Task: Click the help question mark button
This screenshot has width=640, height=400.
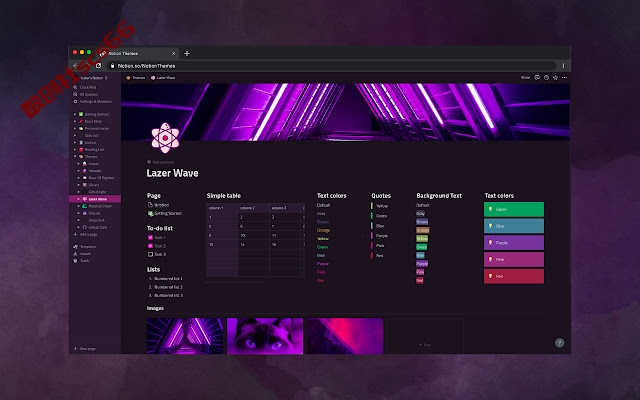Action: click(560, 343)
